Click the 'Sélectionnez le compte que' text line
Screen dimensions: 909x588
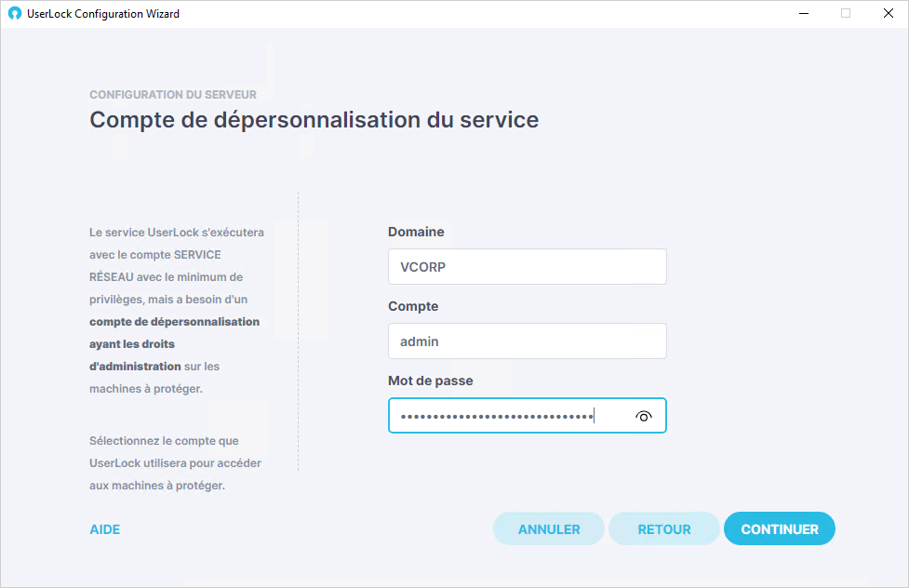pyautogui.click(x=164, y=441)
